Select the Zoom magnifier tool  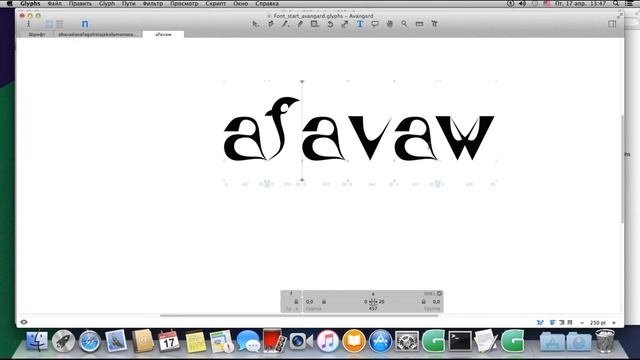point(404,24)
